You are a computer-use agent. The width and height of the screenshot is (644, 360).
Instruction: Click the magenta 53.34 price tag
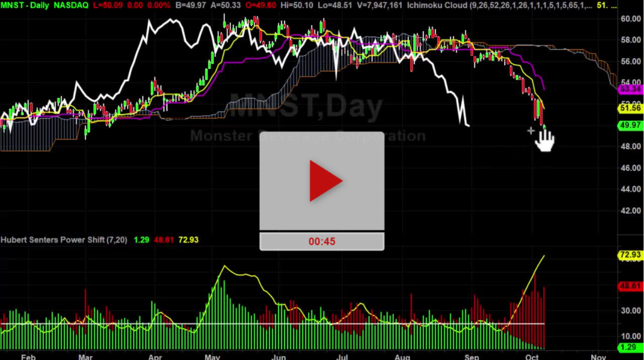point(629,89)
